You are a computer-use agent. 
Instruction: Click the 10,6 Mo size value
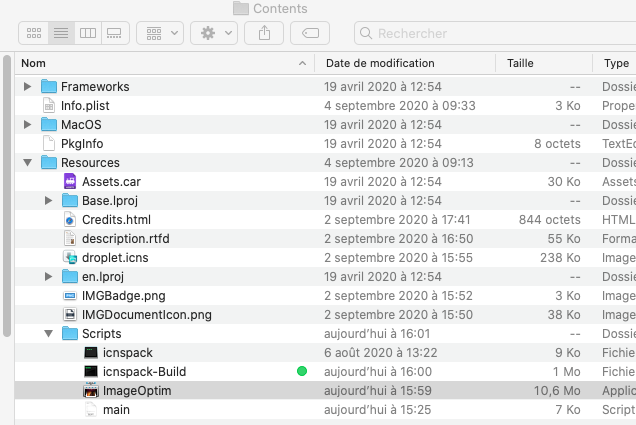pos(557,391)
